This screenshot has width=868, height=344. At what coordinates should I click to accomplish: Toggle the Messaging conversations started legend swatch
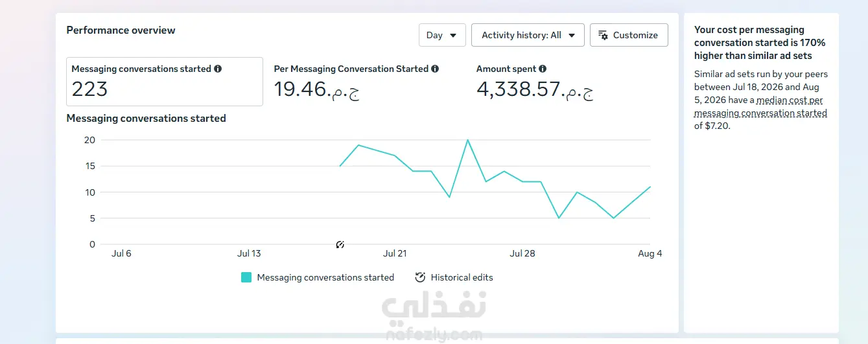(x=246, y=277)
